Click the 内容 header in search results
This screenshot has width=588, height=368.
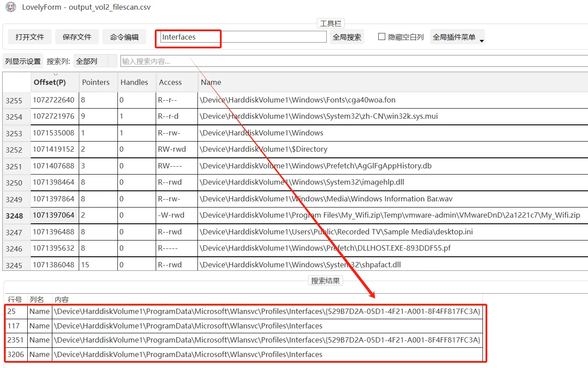tap(267, 299)
